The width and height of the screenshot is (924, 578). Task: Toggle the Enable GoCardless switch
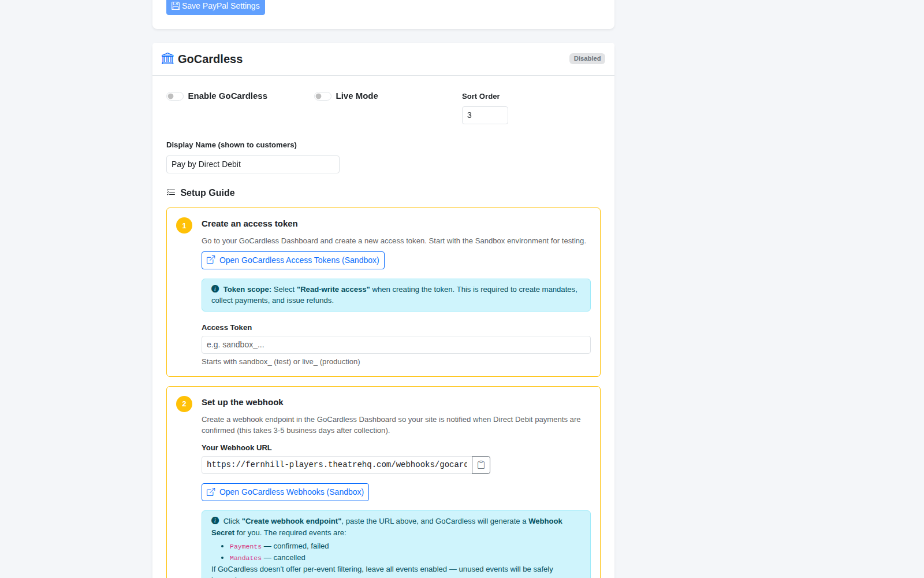click(x=175, y=96)
